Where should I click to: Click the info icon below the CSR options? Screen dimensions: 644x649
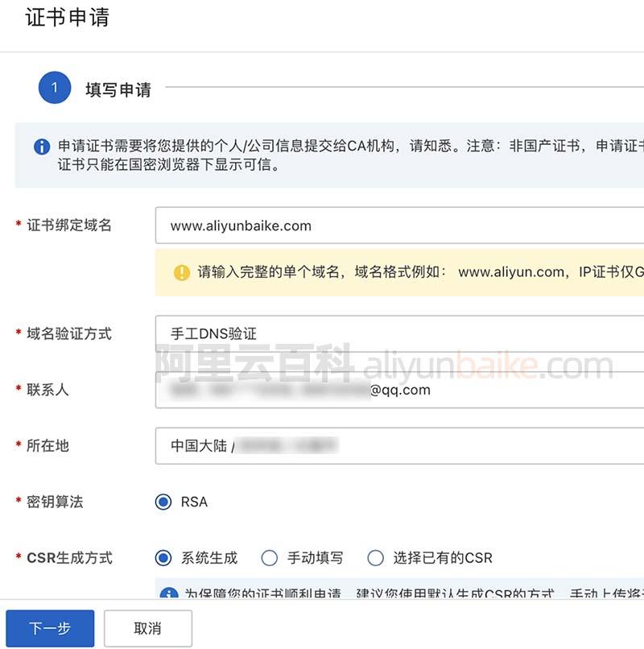(169, 595)
